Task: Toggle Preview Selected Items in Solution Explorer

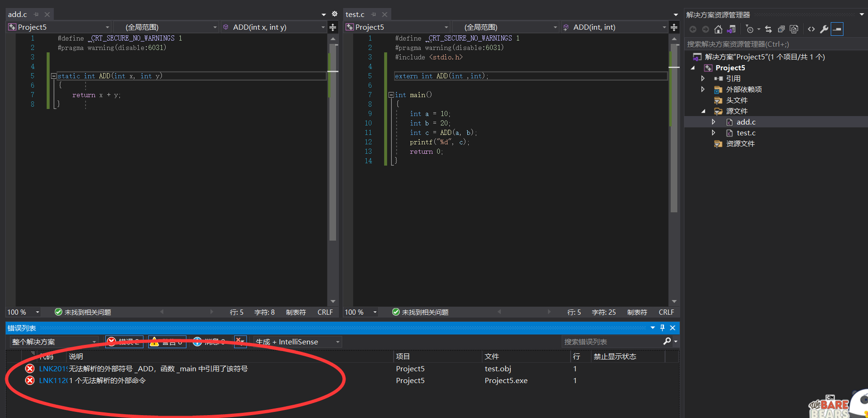Action: coord(837,29)
